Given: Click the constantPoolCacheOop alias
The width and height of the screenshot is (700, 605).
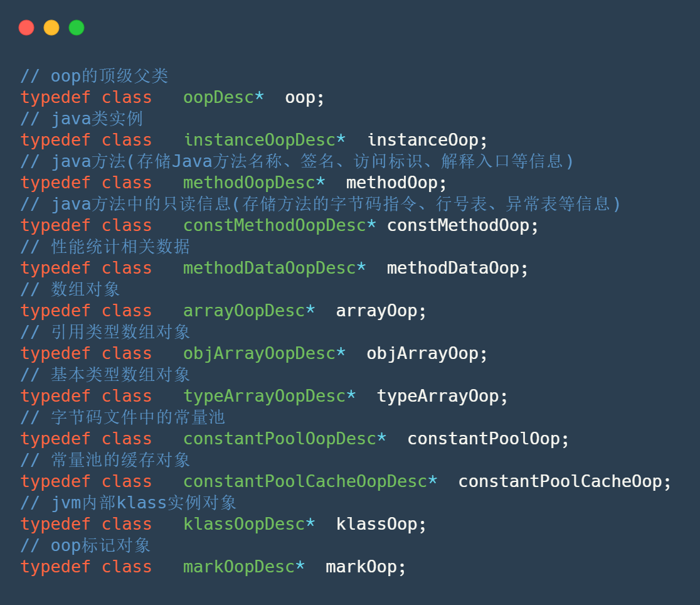Looking at the screenshot, I should (x=560, y=482).
